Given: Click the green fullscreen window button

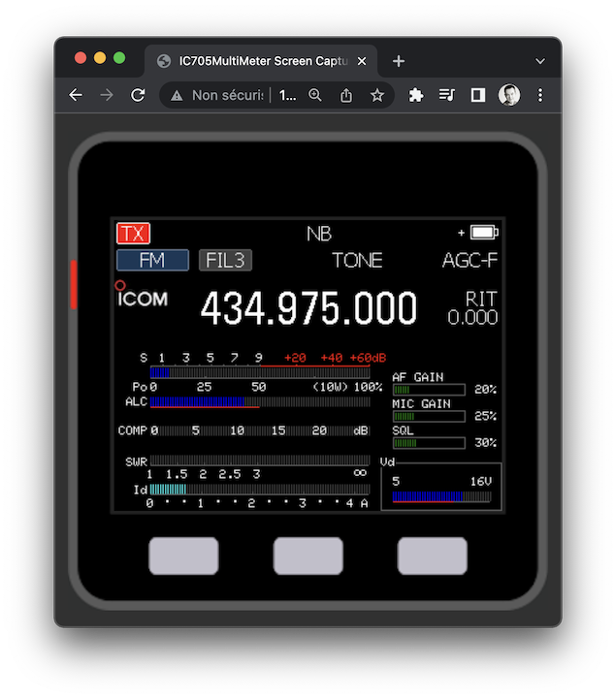Looking at the screenshot, I should tap(119, 58).
